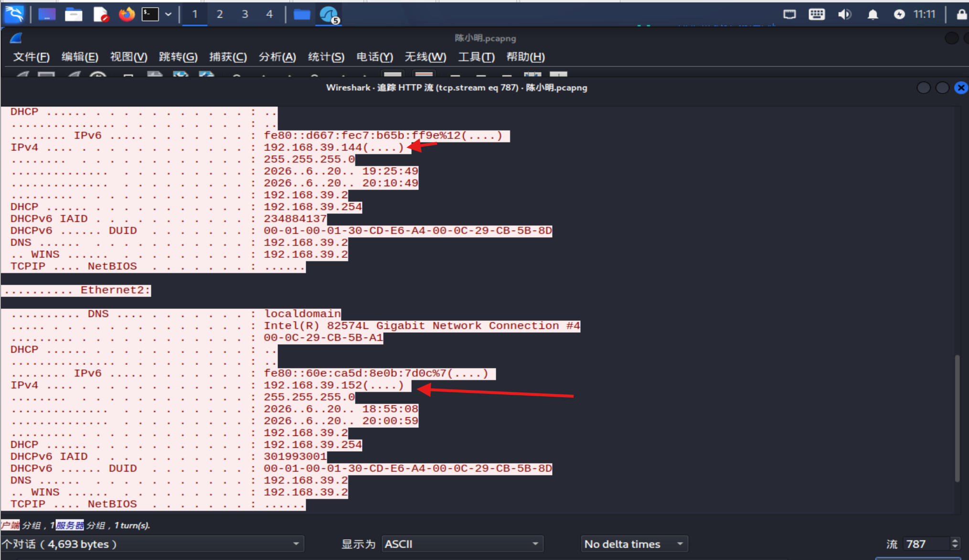Switch to workspace 2
The image size is (969, 560).
[x=220, y=14]
